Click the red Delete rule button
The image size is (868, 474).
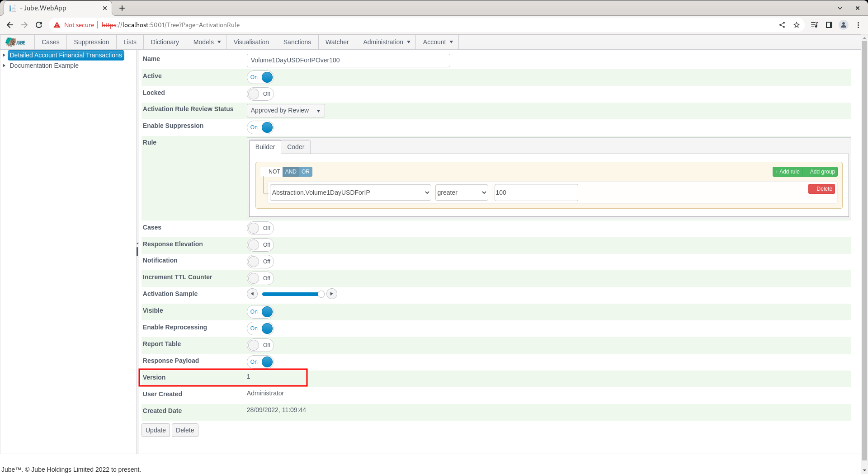(821, 189)
